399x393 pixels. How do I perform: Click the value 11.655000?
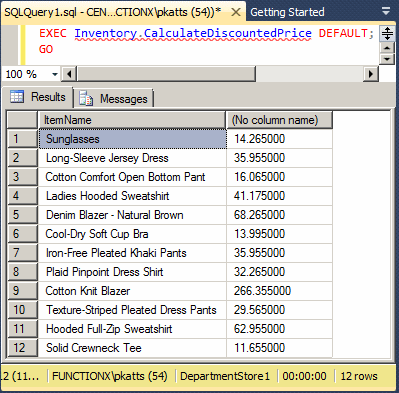point(259,348)
